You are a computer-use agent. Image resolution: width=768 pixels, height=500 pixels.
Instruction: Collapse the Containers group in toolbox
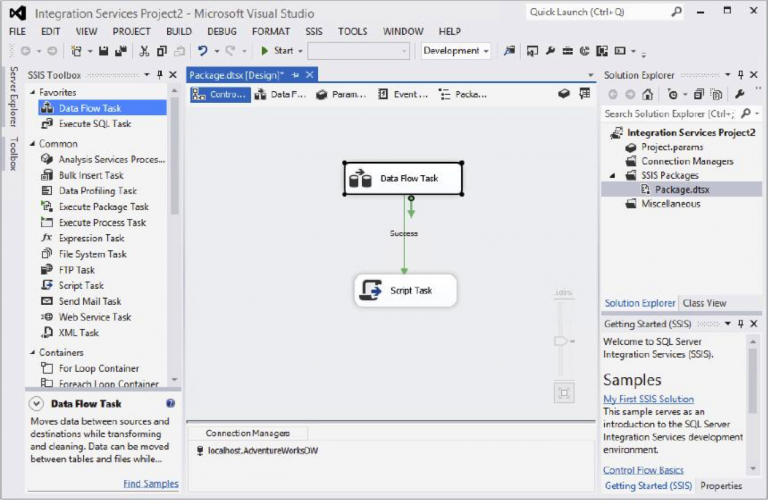pyautogui.click(x=33, y=352)
